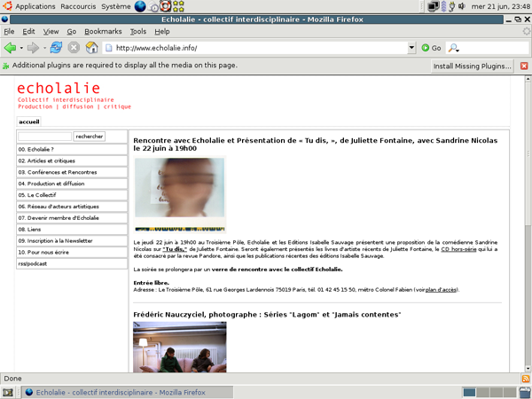
Task: Open the Tools menu
Action: (138, 31)
